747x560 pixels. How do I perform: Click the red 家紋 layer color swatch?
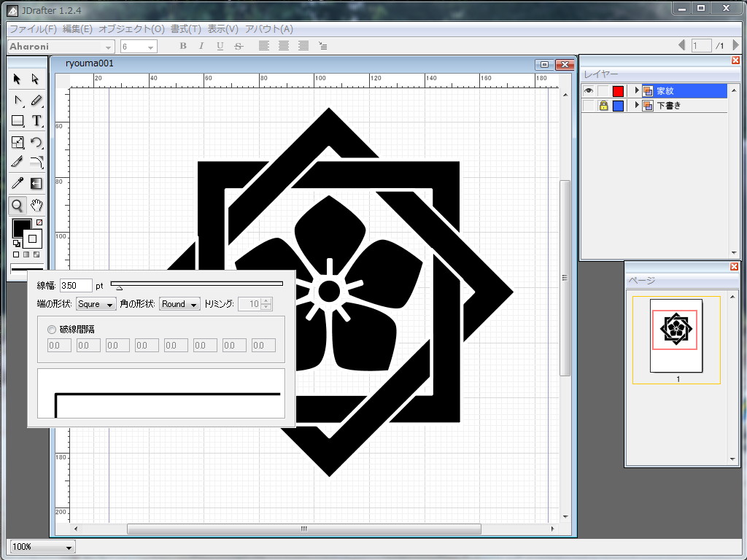[x=618, y=91]
